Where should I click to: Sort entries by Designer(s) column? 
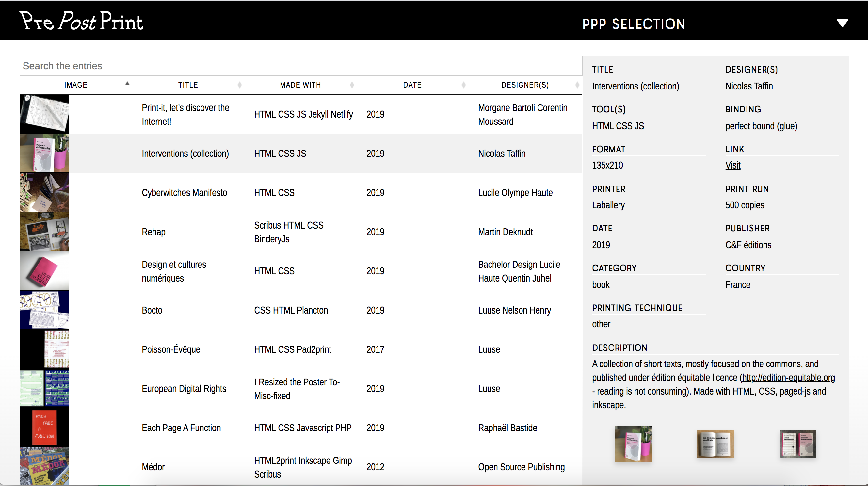tap(525, 85)
